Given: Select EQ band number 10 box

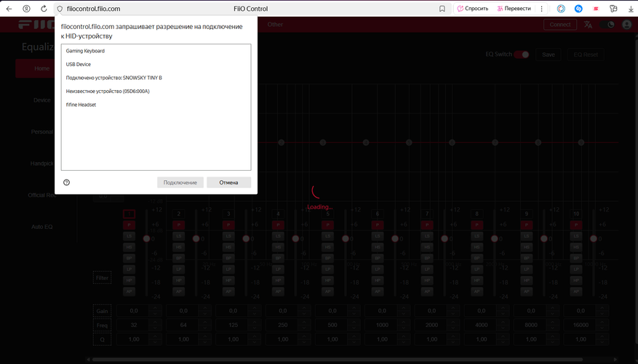Looking at the screenshot, I should (x=576, y=214).
